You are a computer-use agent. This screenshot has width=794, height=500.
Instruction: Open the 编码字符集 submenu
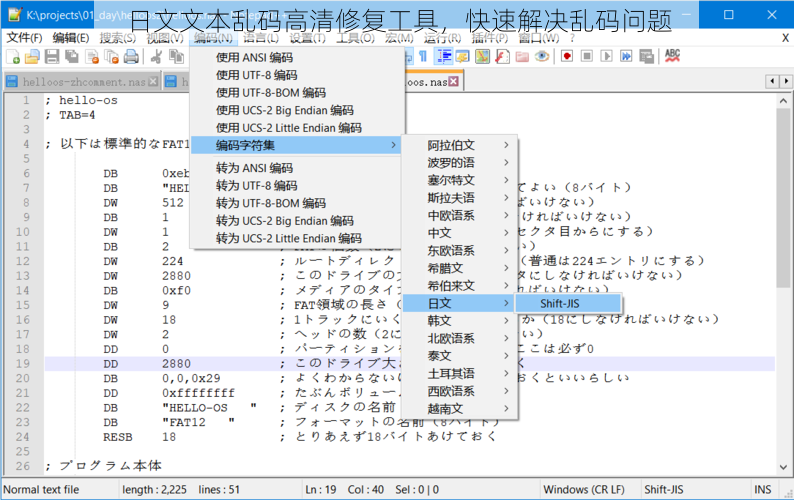[x=298, y=145]
